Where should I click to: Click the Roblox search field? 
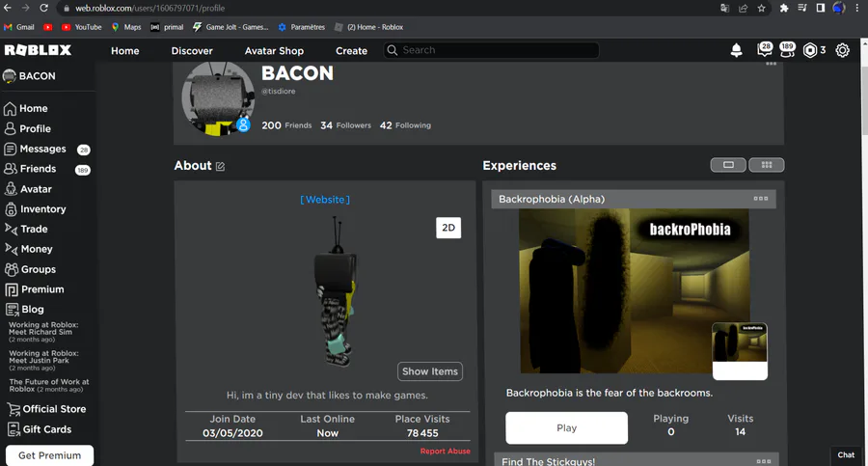tap(492, 50)
